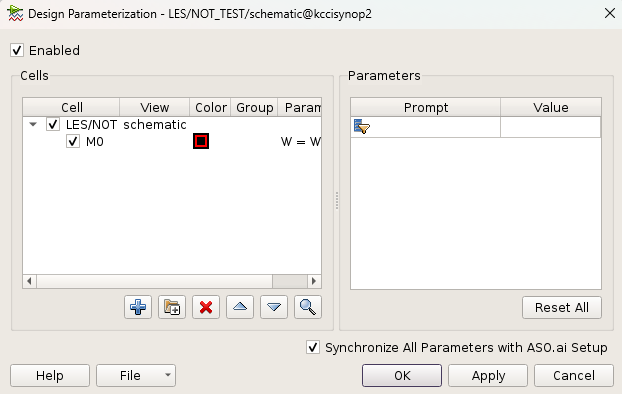Click the Prompt column header
Screen dimensions: 622x394
click(x=426, y=107)
